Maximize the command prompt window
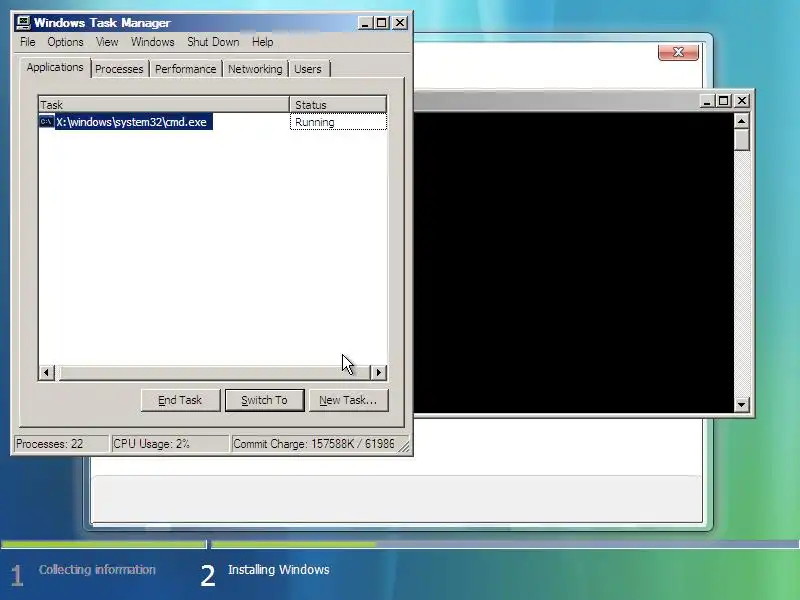The image size is (800, 600). [x=723, y=101]
